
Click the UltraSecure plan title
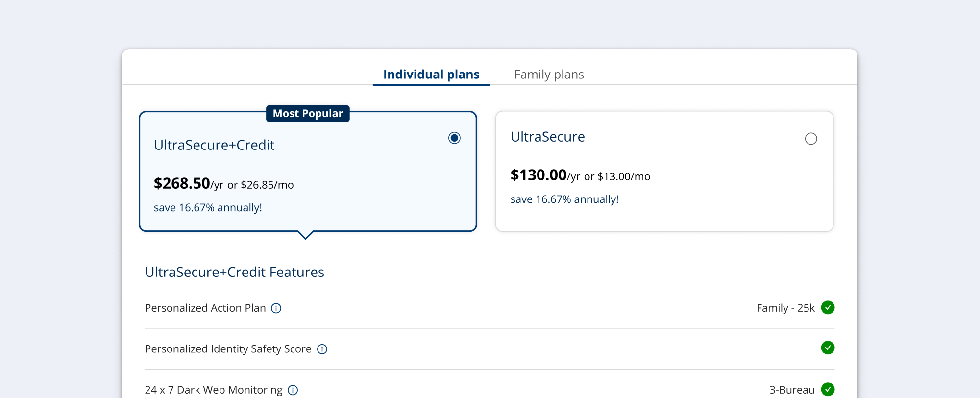coord(547,137)
